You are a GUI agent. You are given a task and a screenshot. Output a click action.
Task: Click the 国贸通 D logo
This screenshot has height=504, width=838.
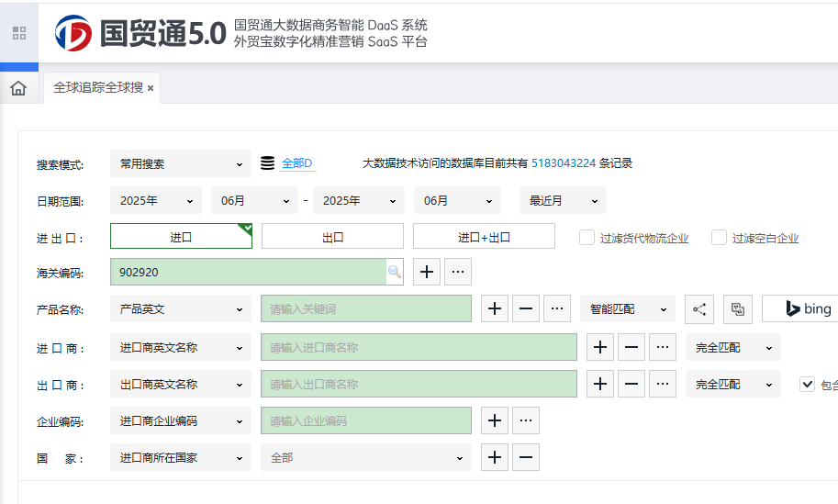[73, 33]
